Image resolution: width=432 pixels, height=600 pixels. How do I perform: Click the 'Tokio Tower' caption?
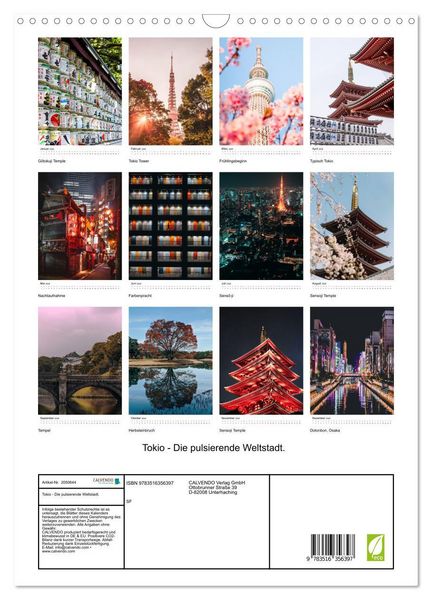tap(139, 161)
